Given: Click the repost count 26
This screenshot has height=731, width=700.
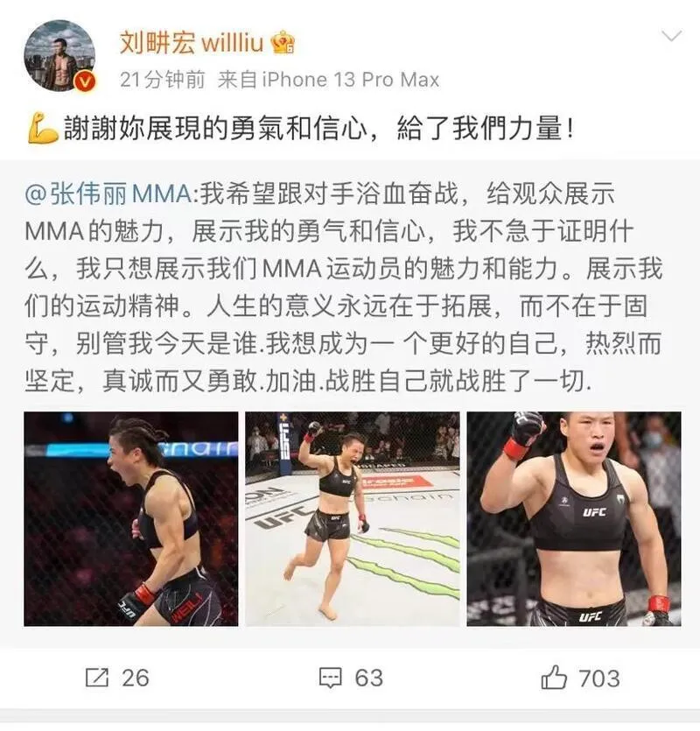Looking at the screenshot, I should [x=136, y=678].
